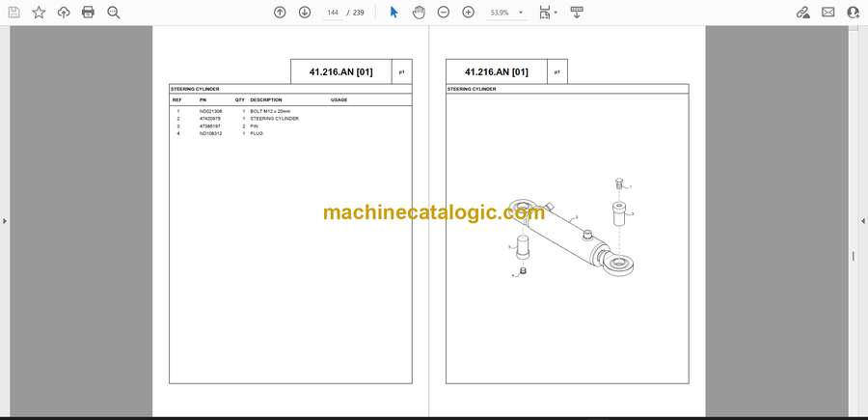Click the total page count 239
The width and height of the screenshot is (868, 420).
(359, 13)
